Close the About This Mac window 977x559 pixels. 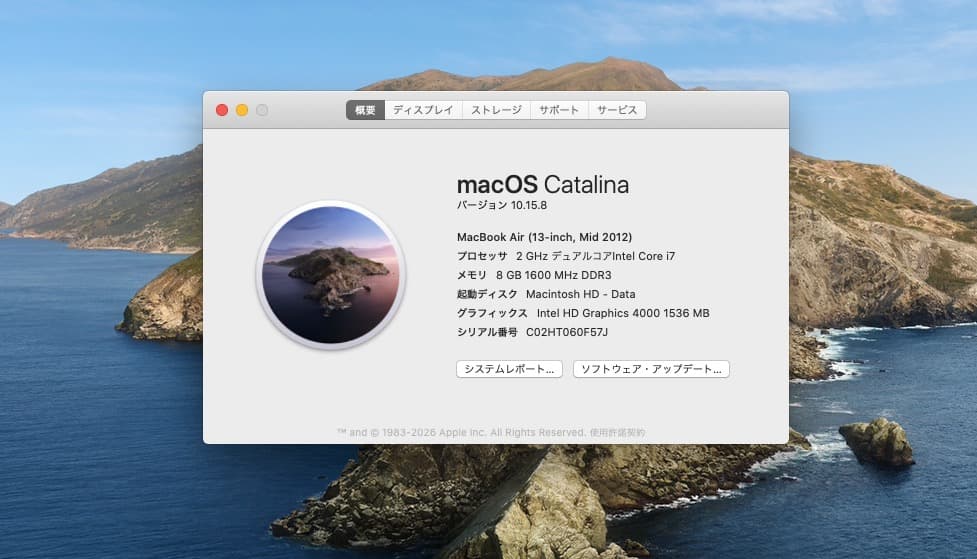tap(222, 110)
